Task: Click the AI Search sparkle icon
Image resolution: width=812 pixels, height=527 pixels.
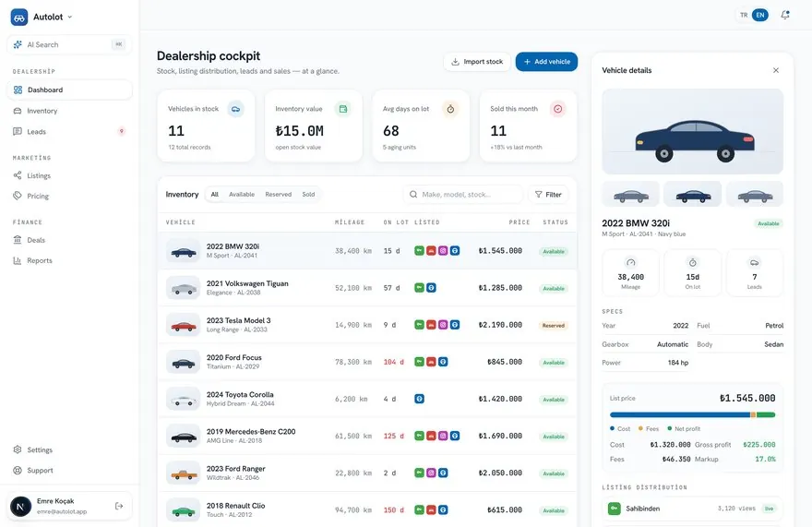Action: pyautogui.click(x=18, y=44)
